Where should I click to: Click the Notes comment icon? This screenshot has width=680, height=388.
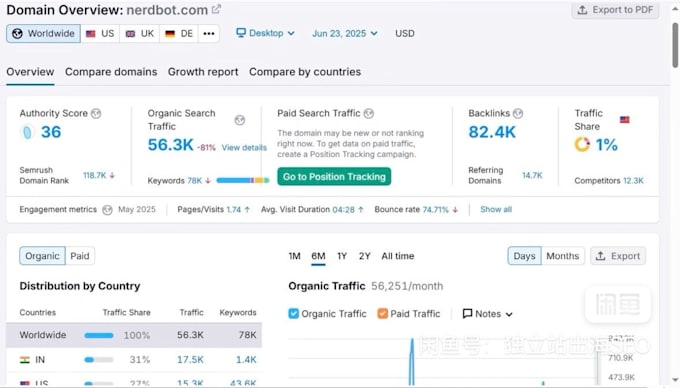pos(467,313)
